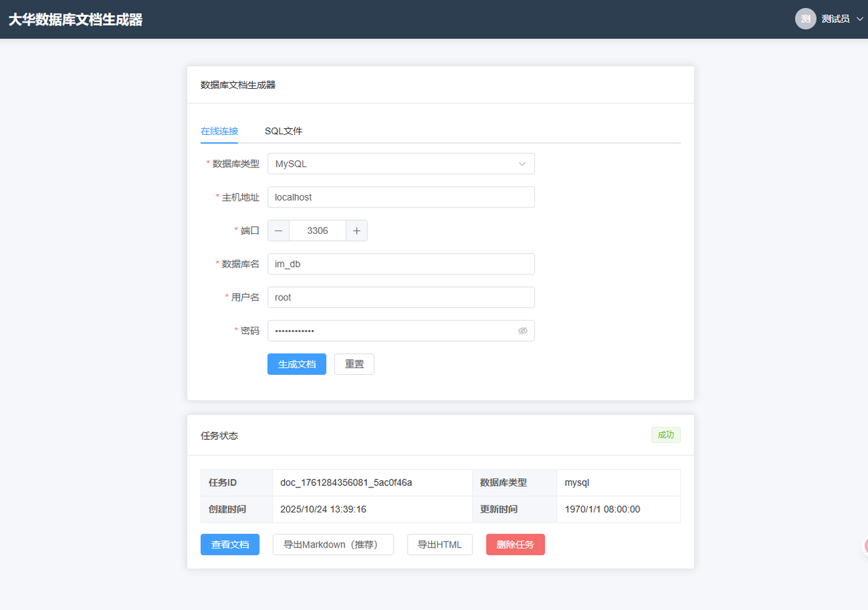Increase port number with plus button
868x610 pixels.
357,230
